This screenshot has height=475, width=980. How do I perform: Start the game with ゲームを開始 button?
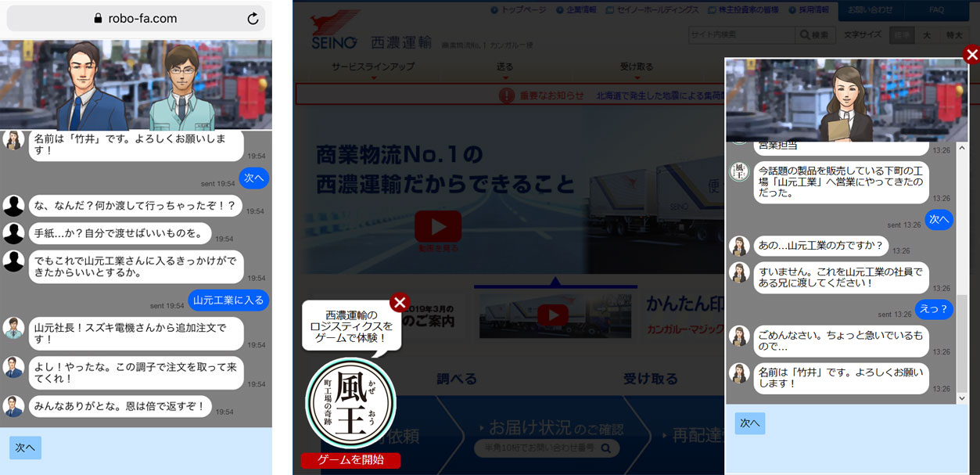pyautogui.click(x=350, y=460)
